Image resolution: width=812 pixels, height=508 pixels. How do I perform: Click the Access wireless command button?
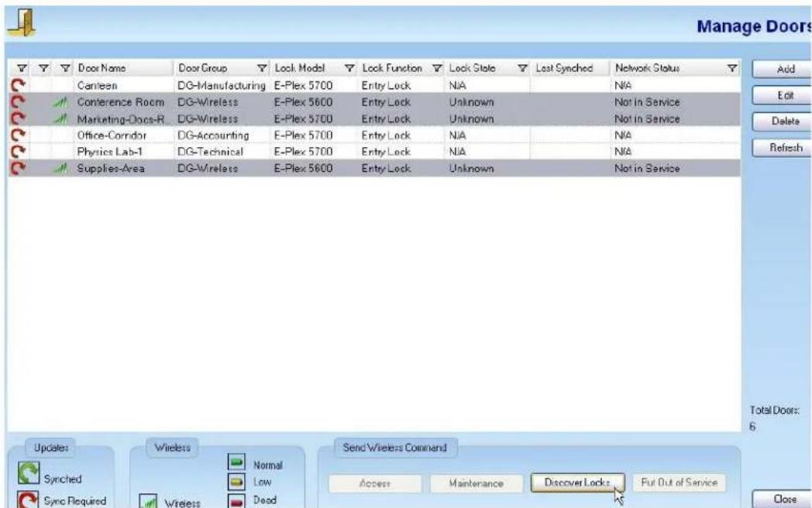click(x=375, y=483)
